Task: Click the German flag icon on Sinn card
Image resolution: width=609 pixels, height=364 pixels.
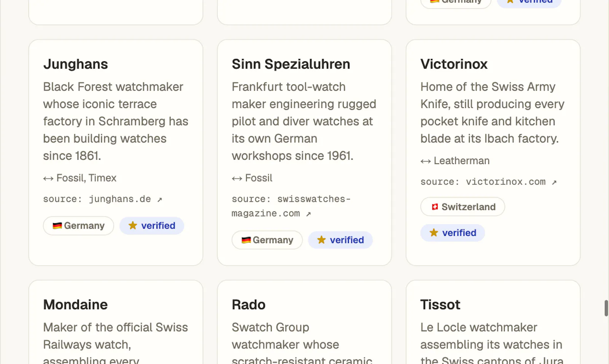Action: tap(246, 240)
